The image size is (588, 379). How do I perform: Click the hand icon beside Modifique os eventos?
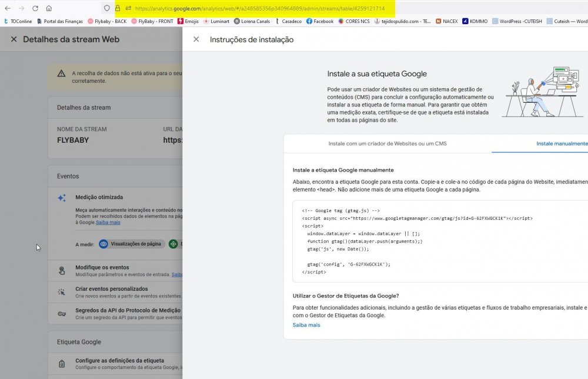(x=62, y=270)
